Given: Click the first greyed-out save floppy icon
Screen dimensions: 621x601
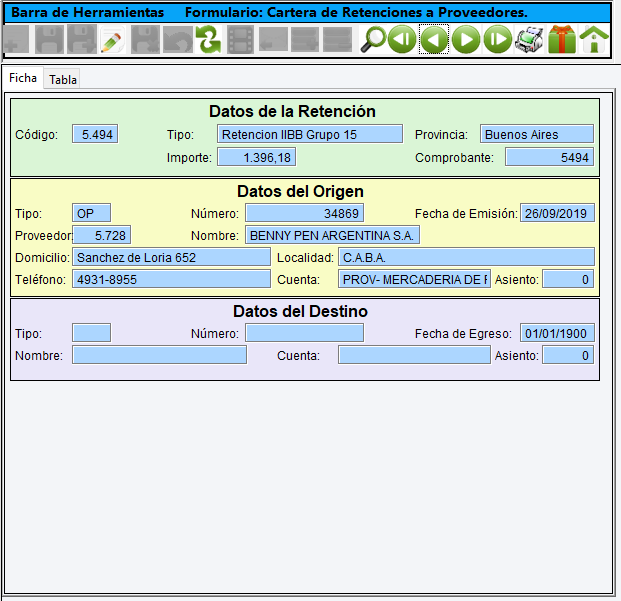Looking at the screenshot, I should pyautogui.click(x=49, y=39).
